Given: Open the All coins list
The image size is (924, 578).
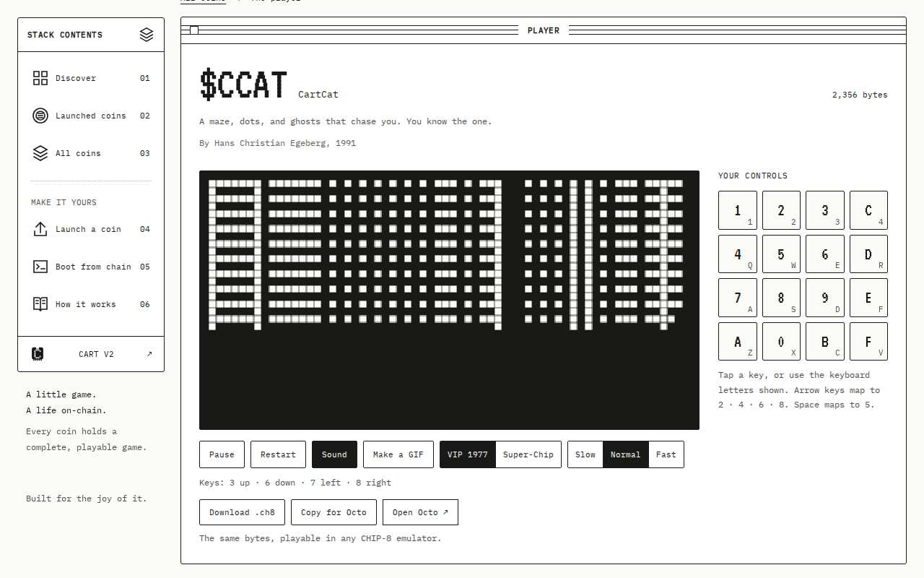Looking at the screenshot, I should pos(91,153).
